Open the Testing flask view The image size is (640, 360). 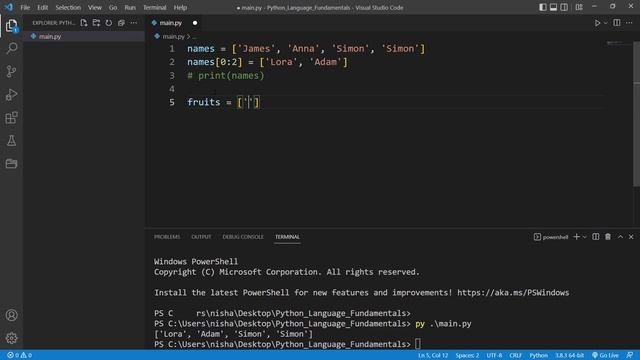click(11, 141)
